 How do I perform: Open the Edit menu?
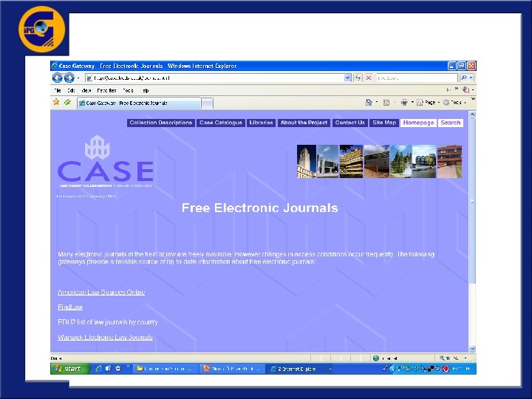pyautogui.click(x=71, y=91)
